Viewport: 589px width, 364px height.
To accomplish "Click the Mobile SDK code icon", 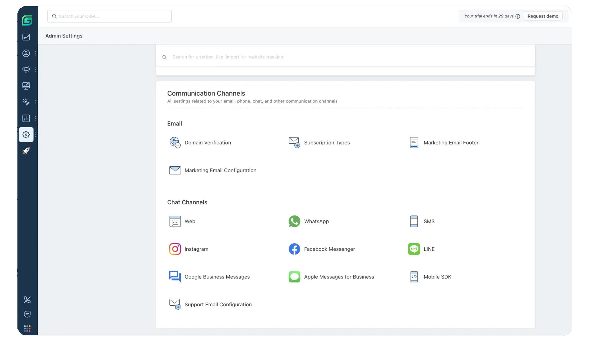I will 414,277.
